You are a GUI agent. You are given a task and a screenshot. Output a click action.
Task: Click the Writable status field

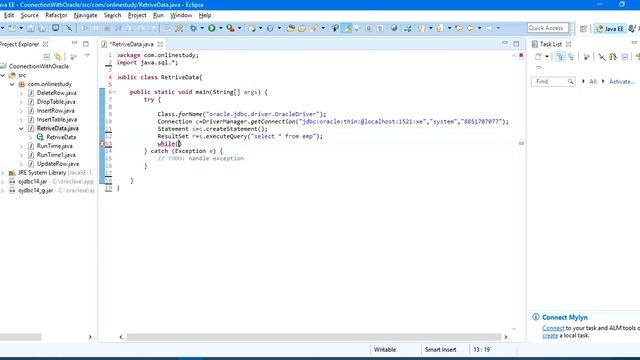tap(384, 350)
